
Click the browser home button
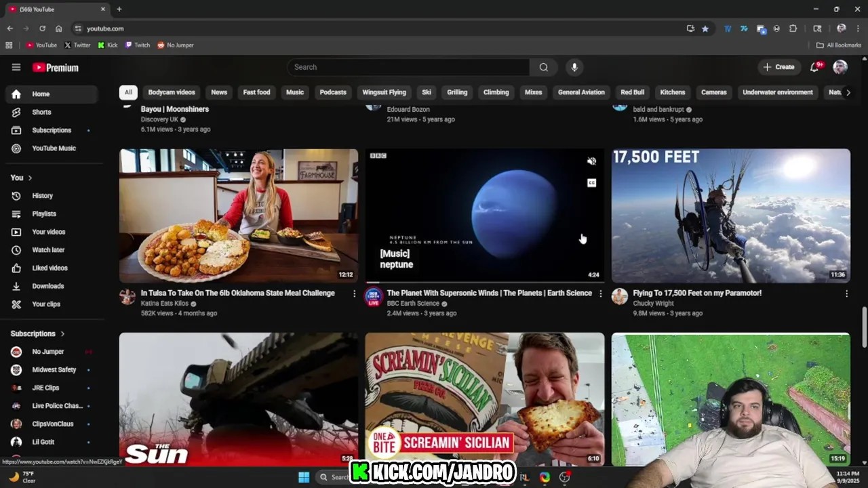(58, 28)
